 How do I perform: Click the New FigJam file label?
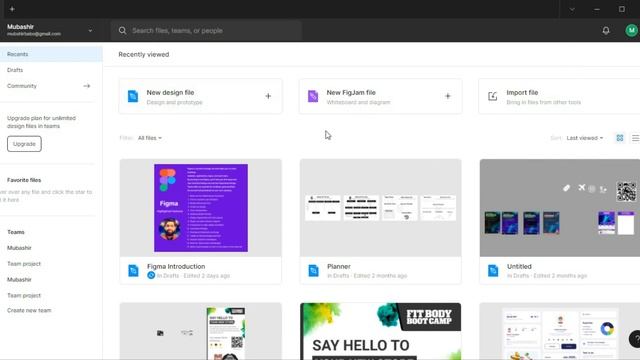[351, 93]
